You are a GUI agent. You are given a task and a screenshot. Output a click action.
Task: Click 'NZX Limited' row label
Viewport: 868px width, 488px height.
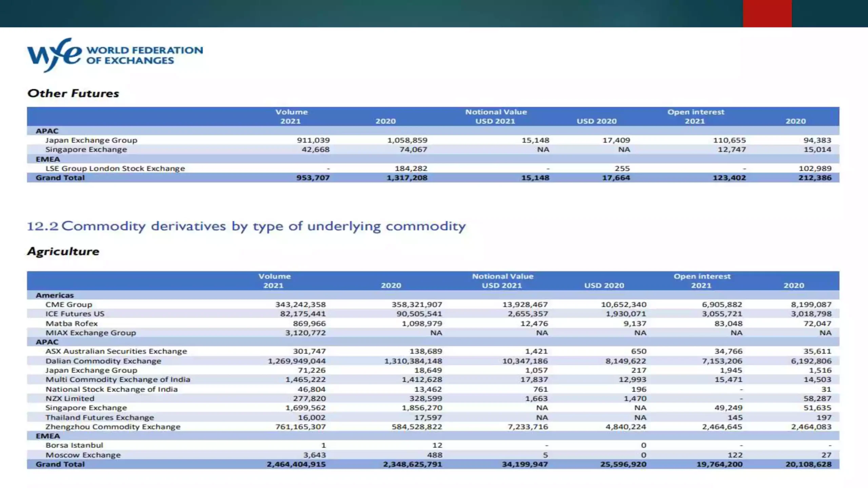click(x=70, y=399)
